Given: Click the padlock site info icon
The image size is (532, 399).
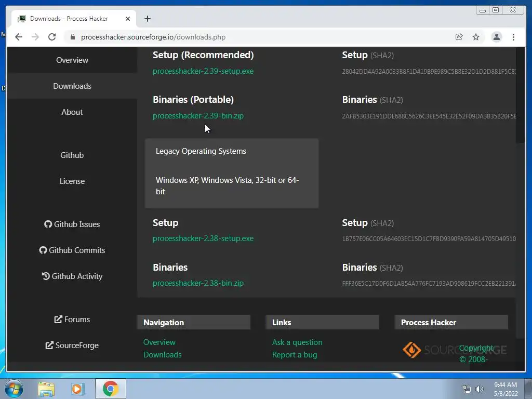Looking at the screenshot, I should [x=72, y=37].
